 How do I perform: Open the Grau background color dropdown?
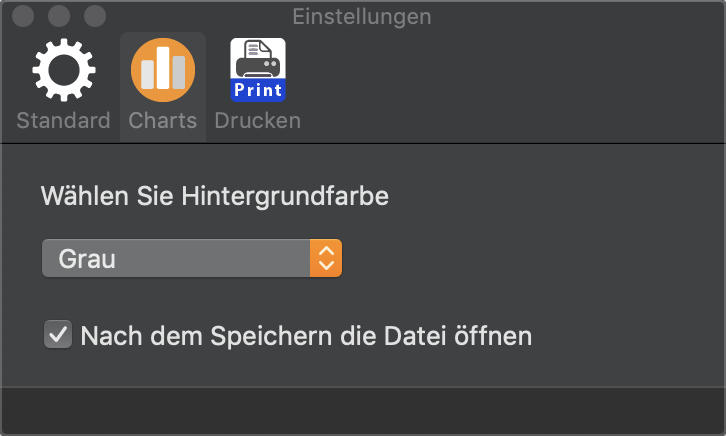[192, 258]
